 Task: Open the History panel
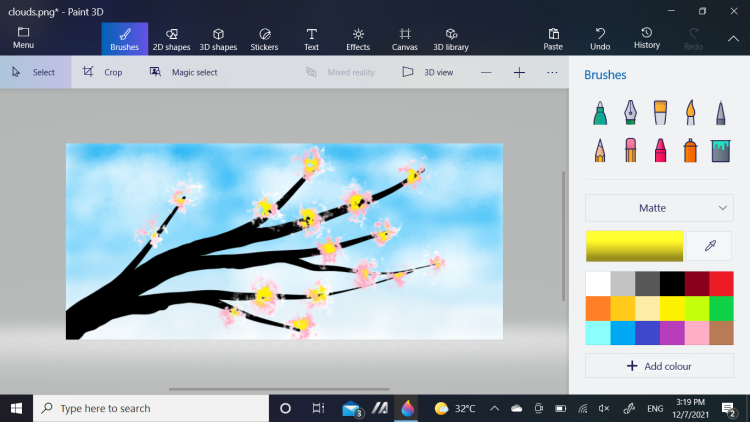tap(647, 39)
